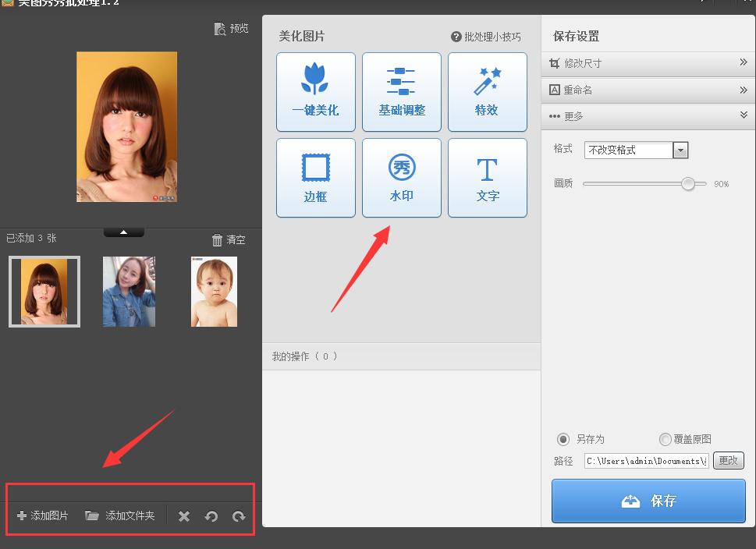The width and height of the screenshot is (756, 549).
Task: Rotate image right with clockwise arrow icon
Action: click(x=239, y=516)
